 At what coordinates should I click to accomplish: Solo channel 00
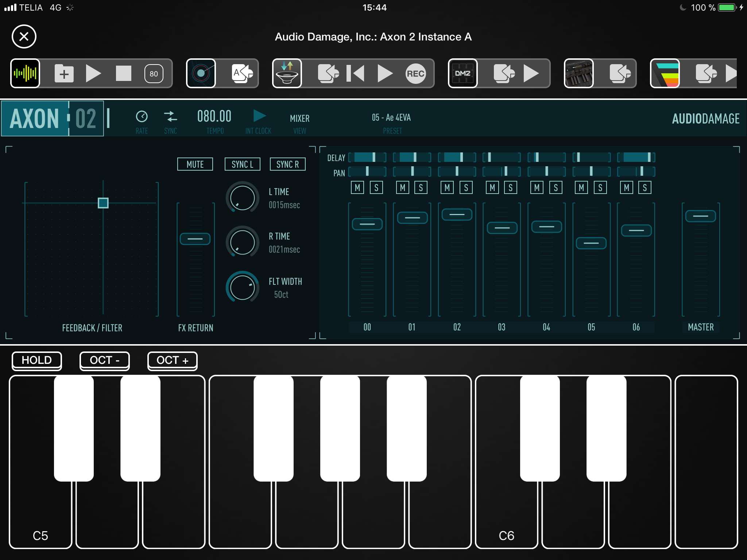pos(376,188)
